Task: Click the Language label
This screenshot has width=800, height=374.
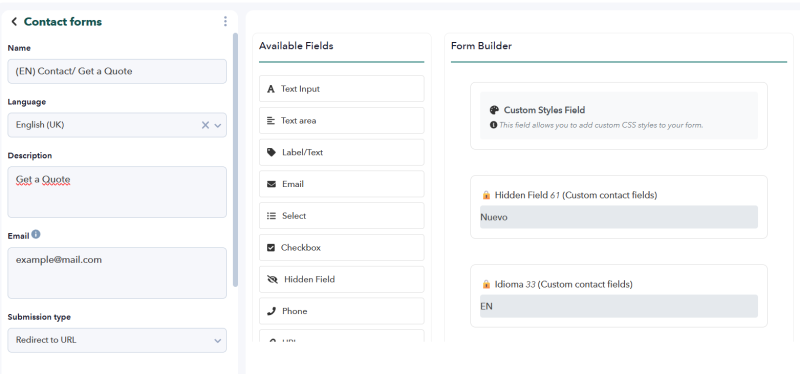Action: pos(27,102)
